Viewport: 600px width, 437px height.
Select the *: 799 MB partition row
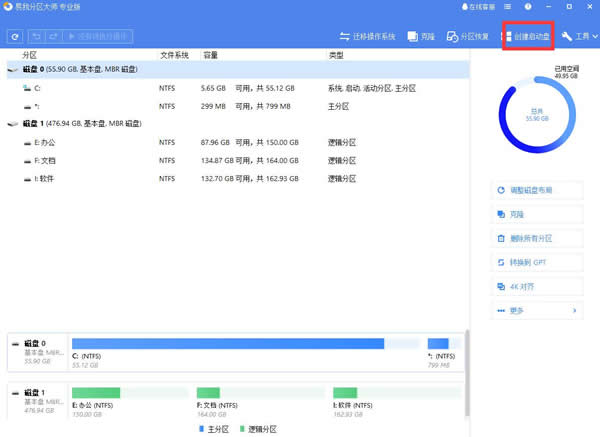238,106
